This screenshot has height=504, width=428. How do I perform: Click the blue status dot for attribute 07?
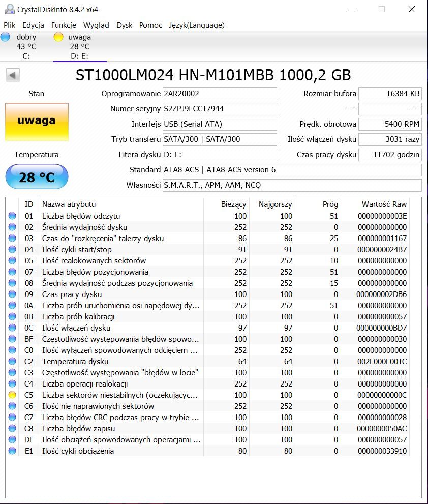(12, 272)
